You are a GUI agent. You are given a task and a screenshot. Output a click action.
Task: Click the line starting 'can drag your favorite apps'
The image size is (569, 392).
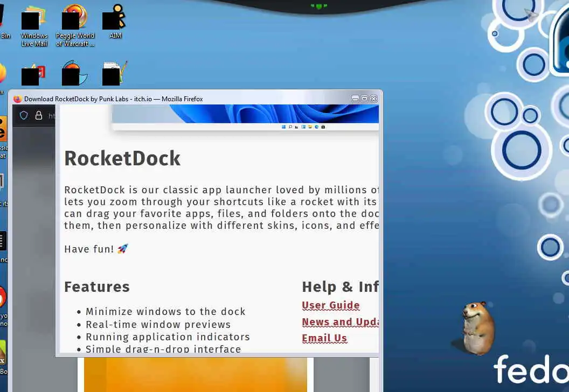221,214
